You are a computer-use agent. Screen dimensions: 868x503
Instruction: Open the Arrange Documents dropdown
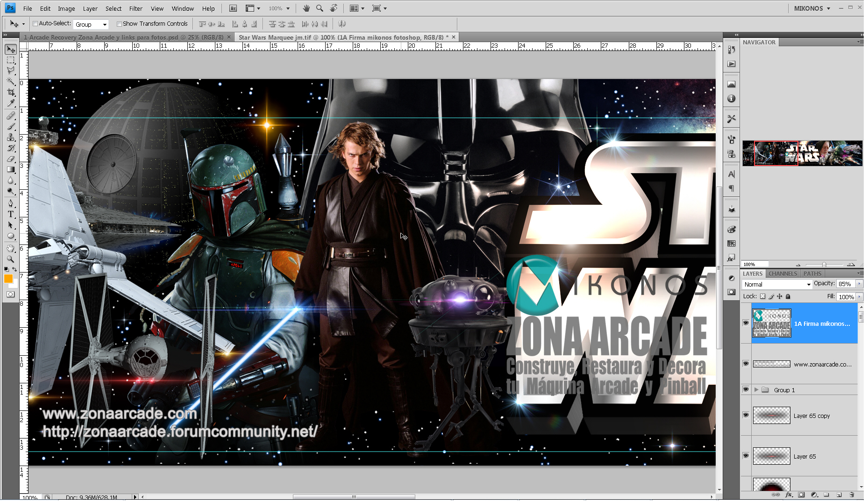[x=357, y=8]
